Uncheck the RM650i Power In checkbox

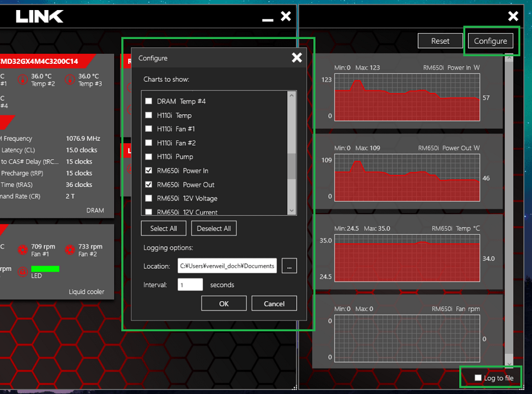click(x=148, y=170)
